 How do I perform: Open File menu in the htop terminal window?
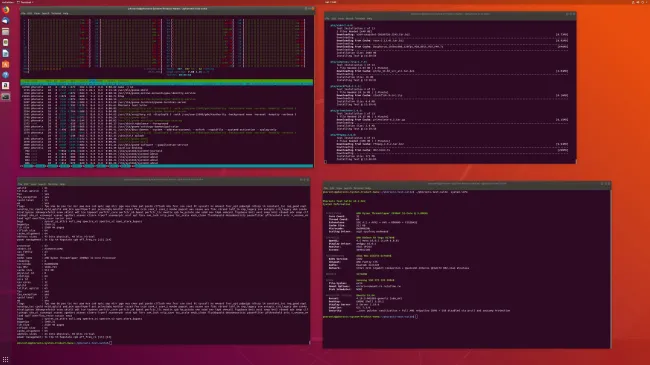23,13
